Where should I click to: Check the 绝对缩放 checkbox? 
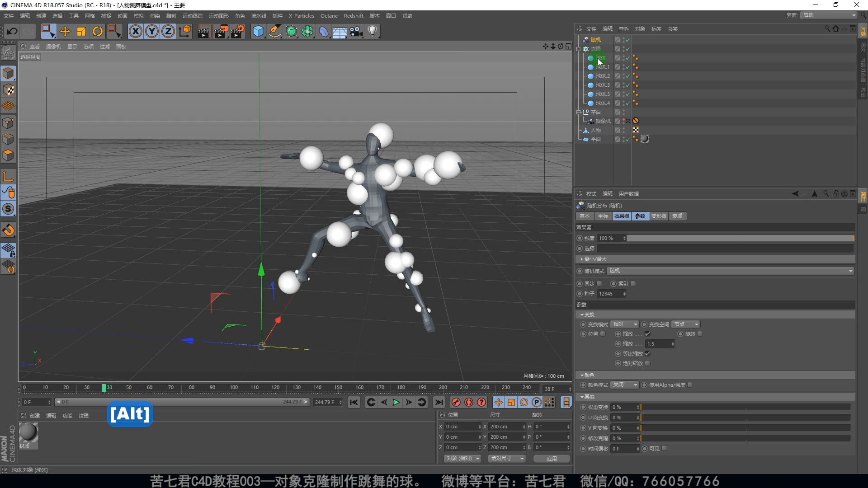click(648, 363)
